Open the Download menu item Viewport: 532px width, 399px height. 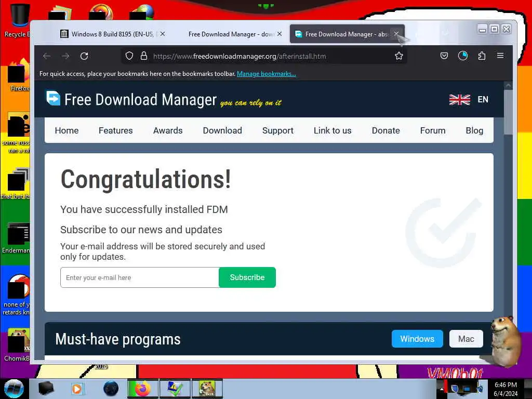coord(222,130)
